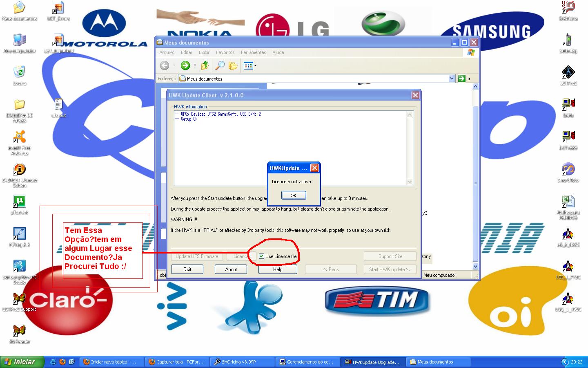The width and height of the screenshot is (588, 368).
Task: Click the Folders icon in Explorer toolbar
Action: click(x=233, y=65)
